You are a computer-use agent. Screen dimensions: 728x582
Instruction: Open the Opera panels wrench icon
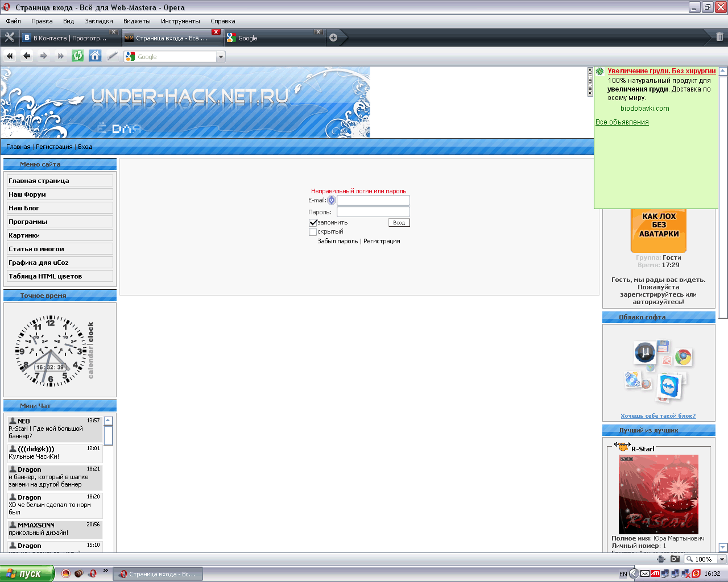(9, 38)
